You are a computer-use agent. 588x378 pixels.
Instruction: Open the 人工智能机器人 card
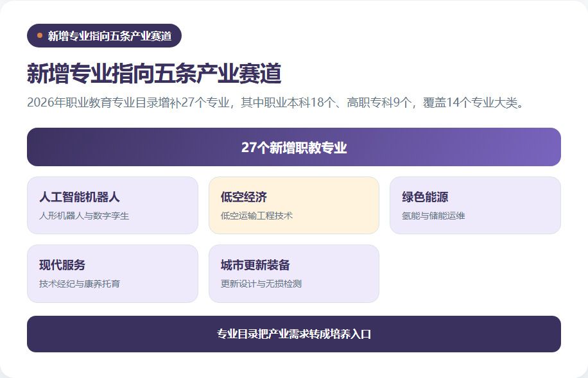tap(112, 205)
